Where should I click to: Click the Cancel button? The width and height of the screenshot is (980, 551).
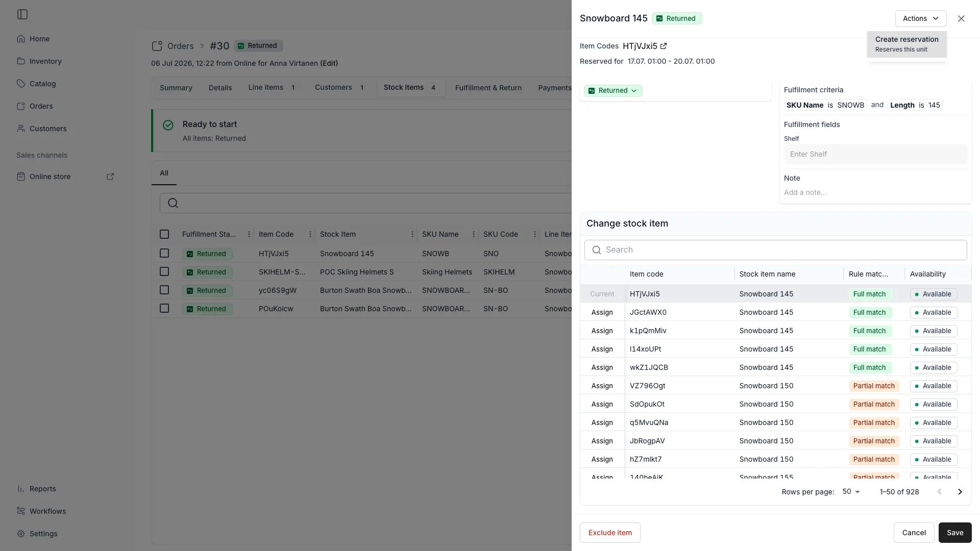click(914, 533)
